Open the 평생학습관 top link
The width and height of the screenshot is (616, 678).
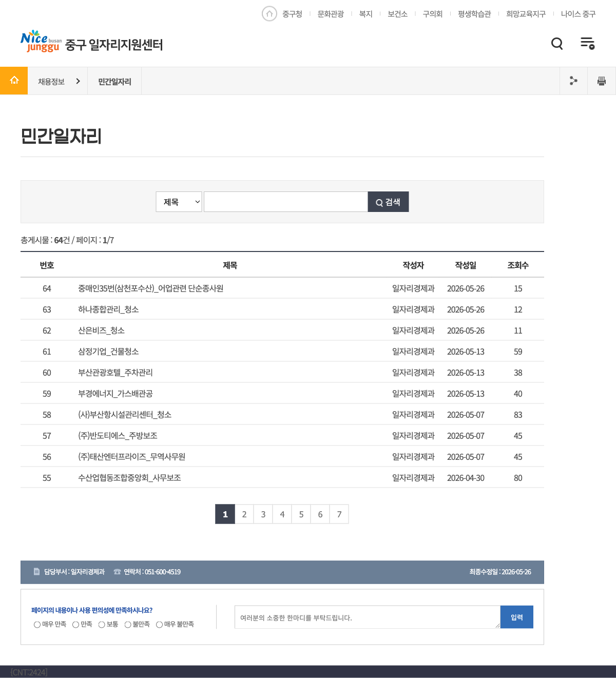(474, 14)
